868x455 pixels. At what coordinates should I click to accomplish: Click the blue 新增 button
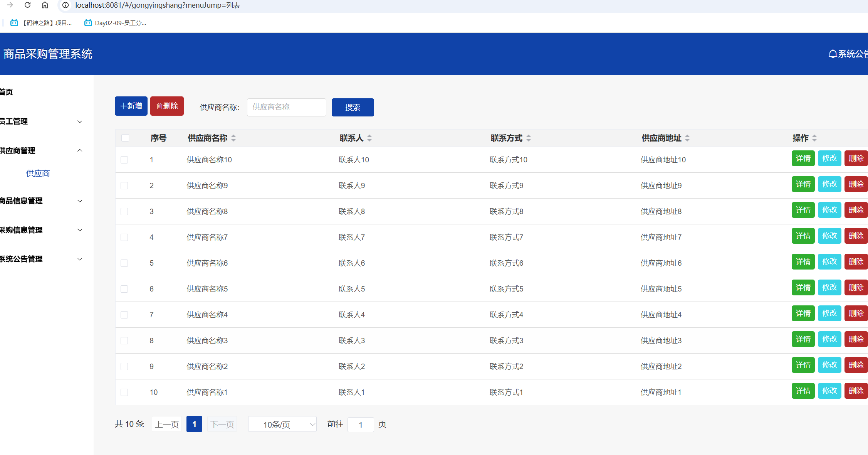click(x=131, y=106)
